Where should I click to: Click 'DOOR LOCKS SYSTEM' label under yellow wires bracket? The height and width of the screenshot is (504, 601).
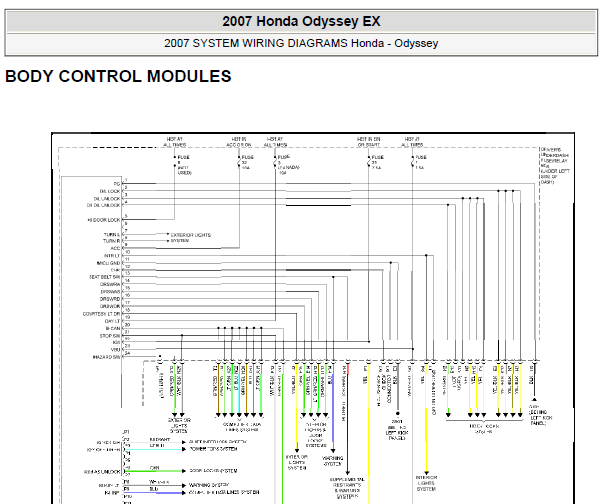click(x=484, y=429)
